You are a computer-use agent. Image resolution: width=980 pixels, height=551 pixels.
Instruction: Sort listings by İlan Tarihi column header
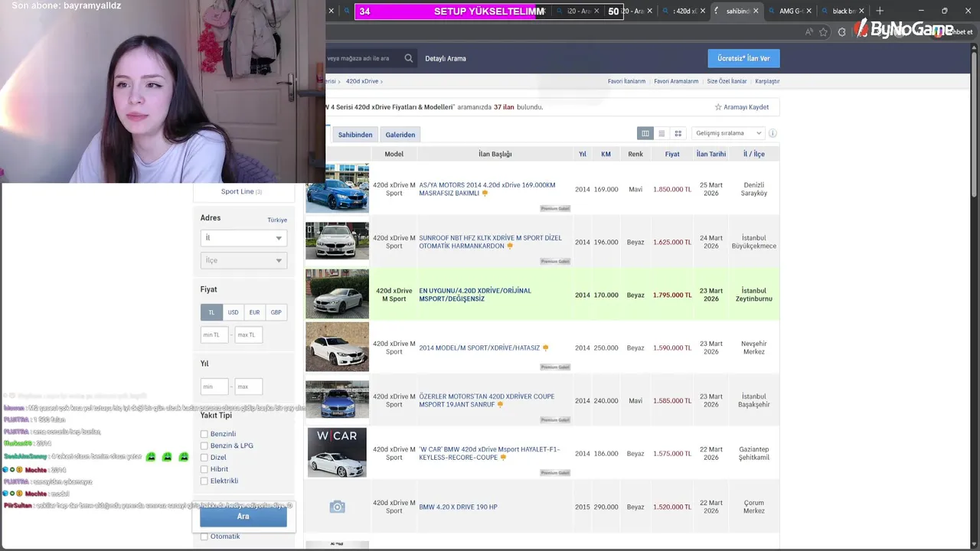point(711,154)
